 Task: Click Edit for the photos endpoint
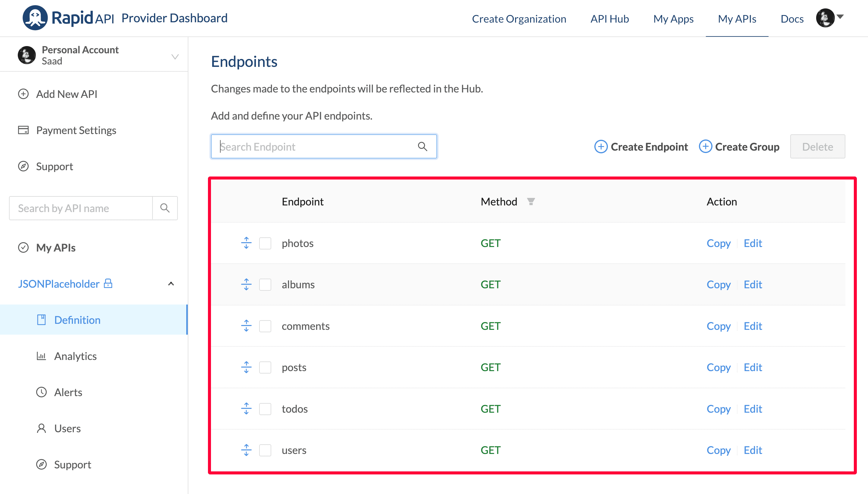[753, 243]
